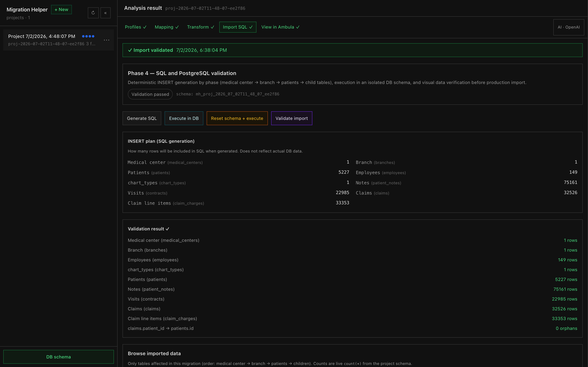Click the Validate import button

point(292,118)
